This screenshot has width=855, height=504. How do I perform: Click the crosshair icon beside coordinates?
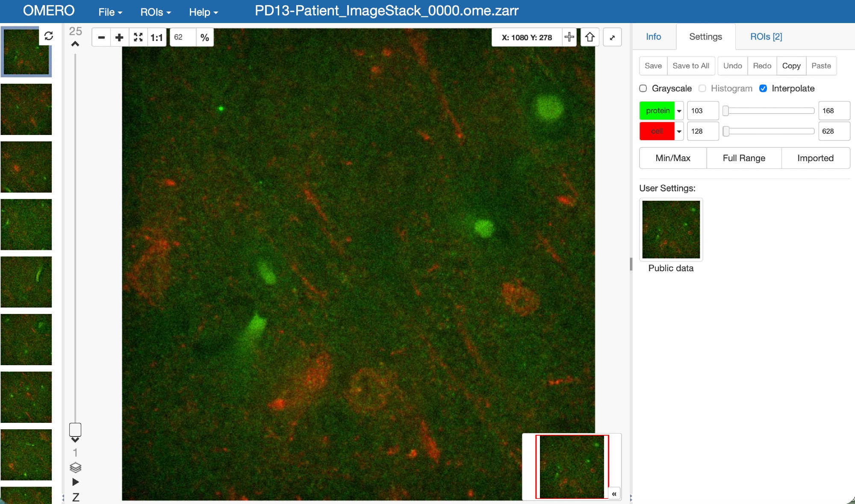[569, 37]
